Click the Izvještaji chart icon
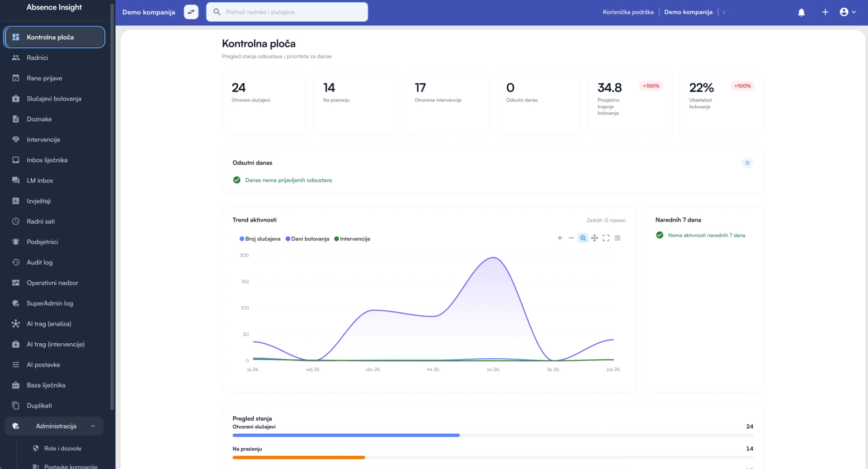Viewport: 868px width, 469px height. [x=16, y=201]
